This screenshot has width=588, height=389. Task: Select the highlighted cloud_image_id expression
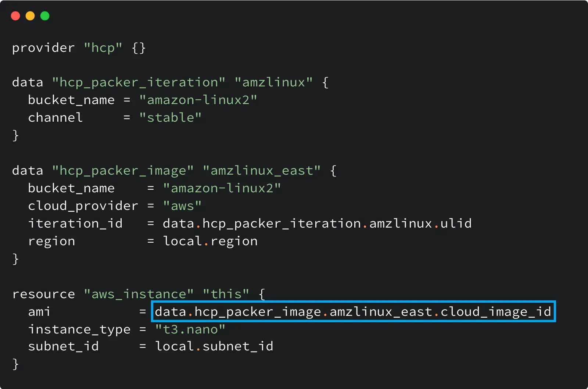coord(352,311)
